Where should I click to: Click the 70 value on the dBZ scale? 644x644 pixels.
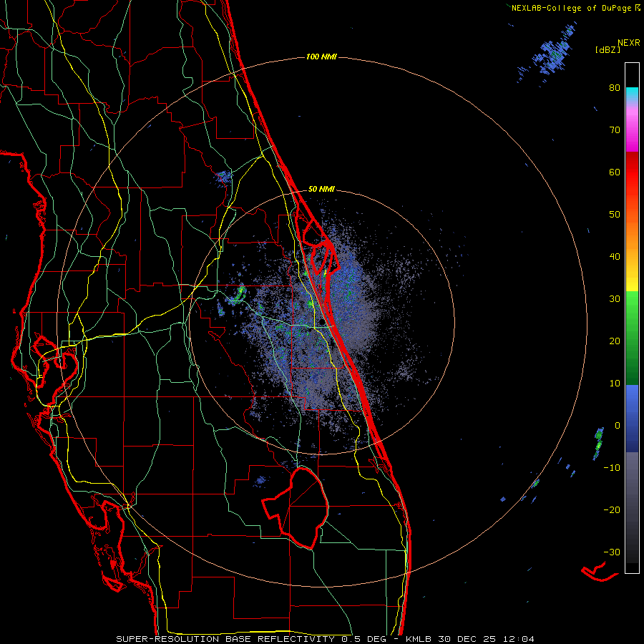coord(615,130)
